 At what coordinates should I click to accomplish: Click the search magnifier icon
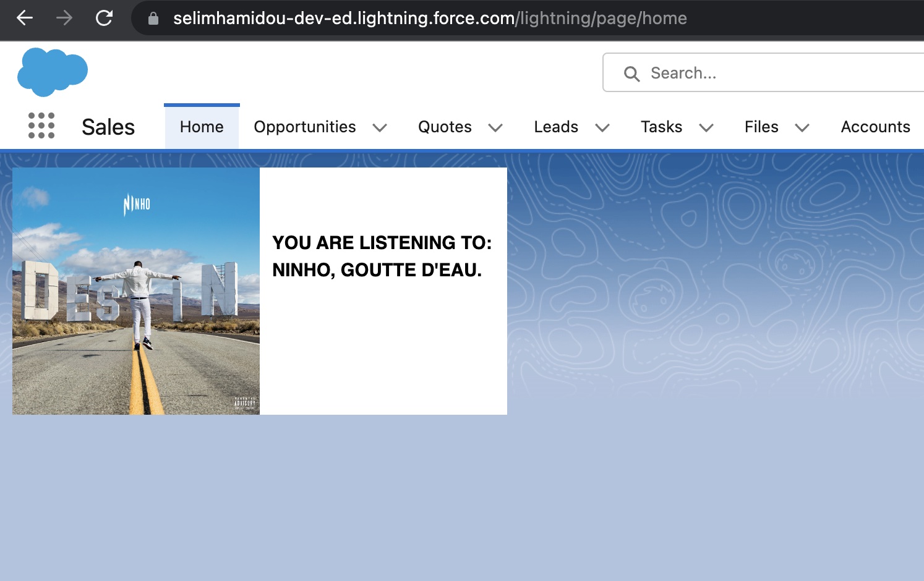[x=631, y=74]
